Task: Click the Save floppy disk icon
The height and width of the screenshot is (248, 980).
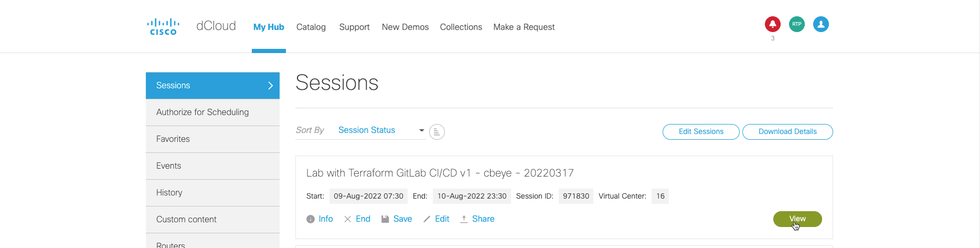Action: 385,219
